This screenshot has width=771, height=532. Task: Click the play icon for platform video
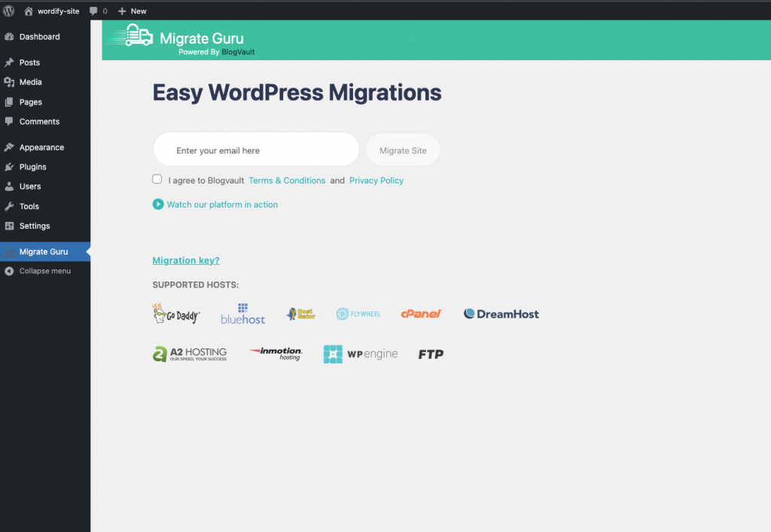[158, 205]
